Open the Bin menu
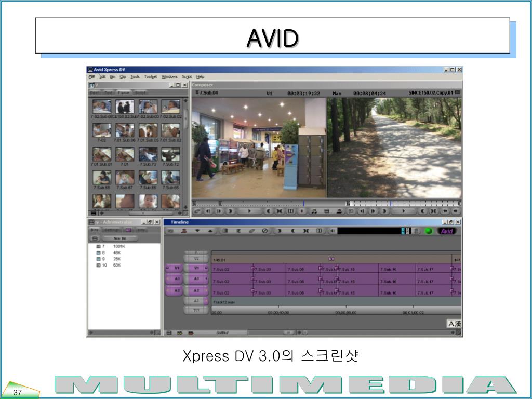532x399 pixels. pos(113,77)
